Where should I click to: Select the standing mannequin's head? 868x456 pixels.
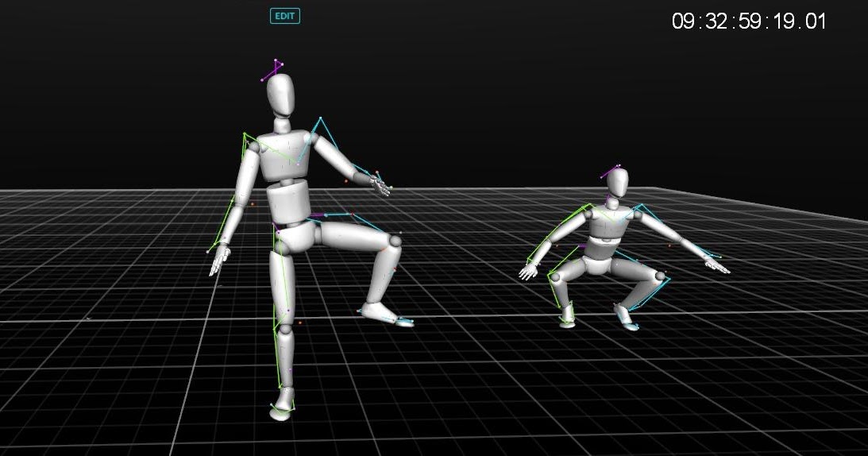pos(280,95)
